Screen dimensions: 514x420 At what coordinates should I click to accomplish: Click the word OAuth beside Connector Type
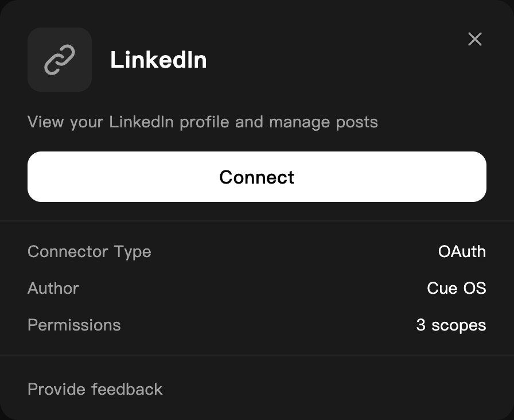pos(462,251)
